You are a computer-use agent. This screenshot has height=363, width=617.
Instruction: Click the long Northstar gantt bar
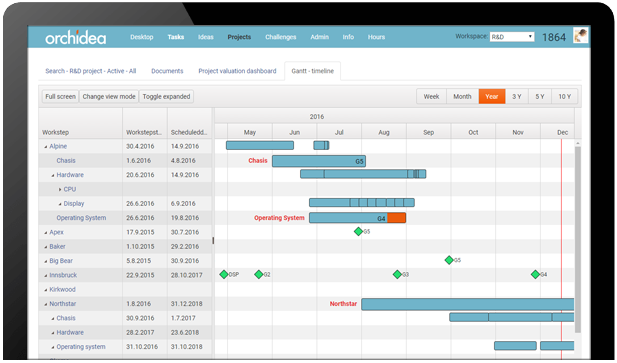click(x=467, y=304)
